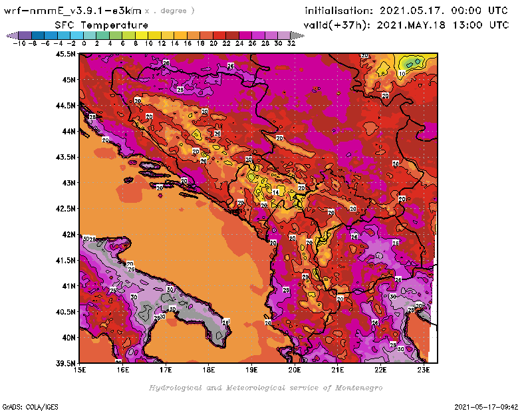This screenshot has width=532, height=411.
Task: Pick the colorbar swatch between -10 and -8
Action: pos(25,35)
